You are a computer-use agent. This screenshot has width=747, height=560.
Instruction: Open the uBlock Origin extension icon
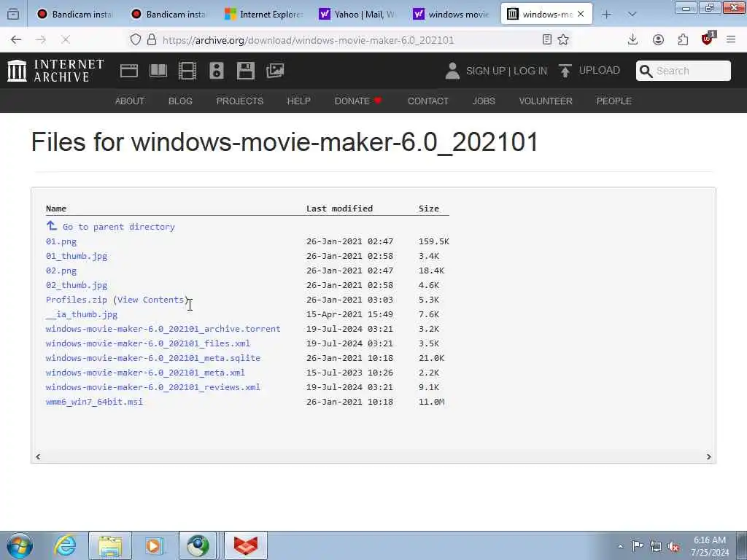[708, 39]
